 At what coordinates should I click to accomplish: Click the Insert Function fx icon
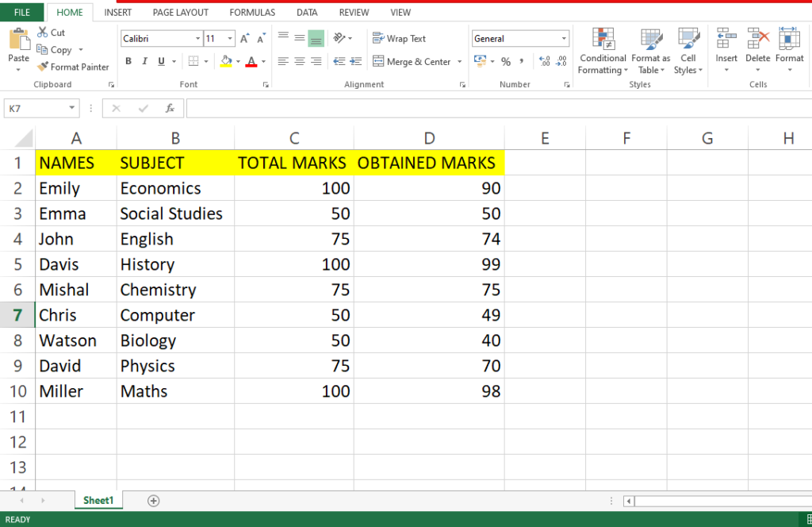[170, 108]
